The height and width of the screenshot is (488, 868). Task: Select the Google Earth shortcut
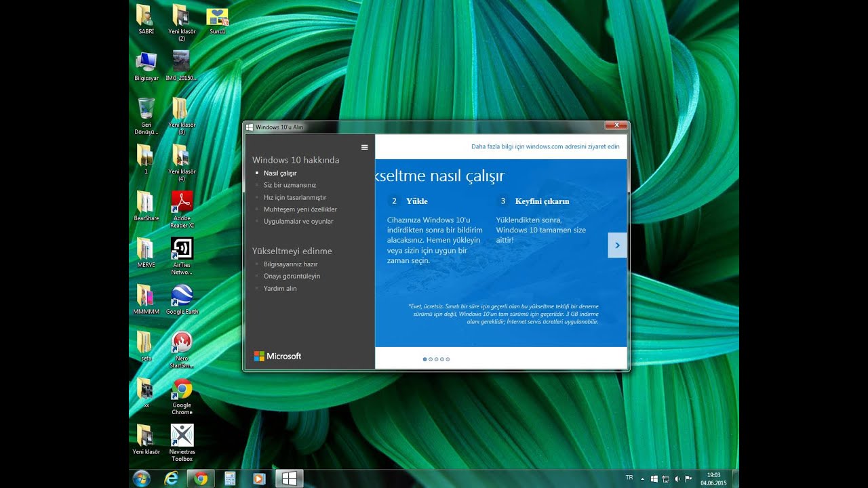(x=182, y=300)
